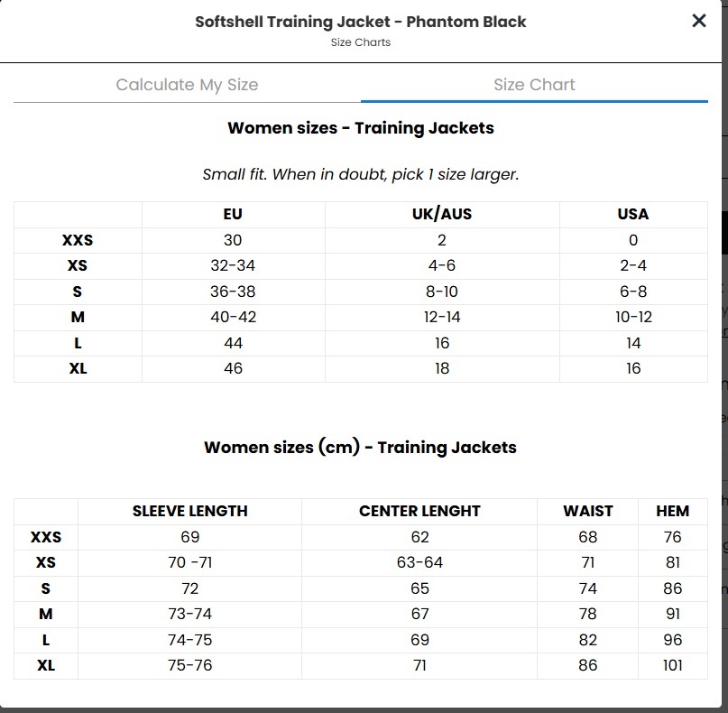Click the WAIST column header
Image resolution: width=728 pixels, height=713 pixels.
588,511
